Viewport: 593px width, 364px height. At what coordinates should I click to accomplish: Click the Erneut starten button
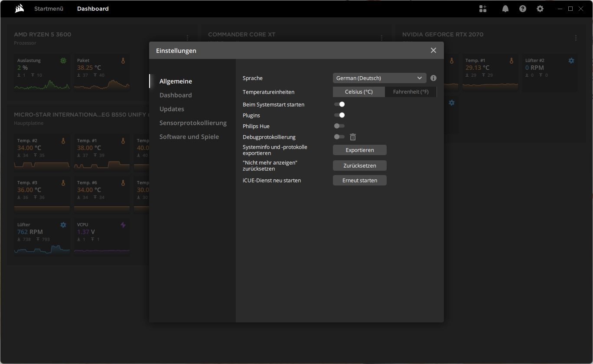click(x=360, y=180)
